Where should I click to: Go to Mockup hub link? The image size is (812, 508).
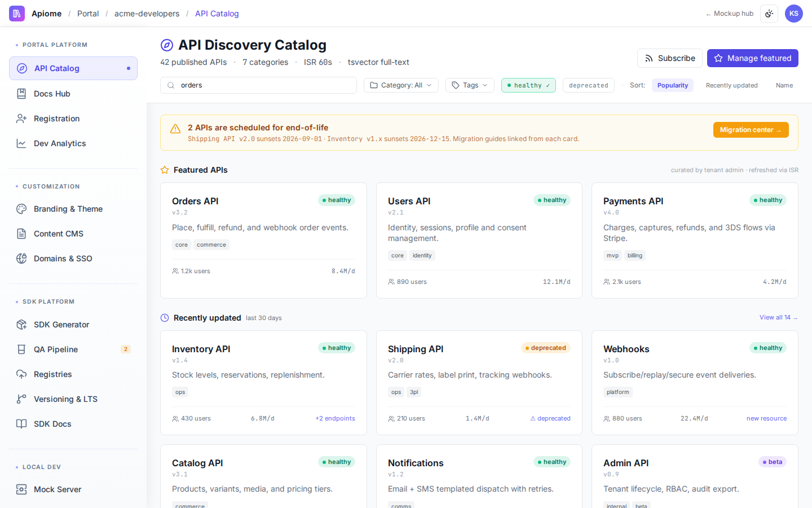coord(730,14)
